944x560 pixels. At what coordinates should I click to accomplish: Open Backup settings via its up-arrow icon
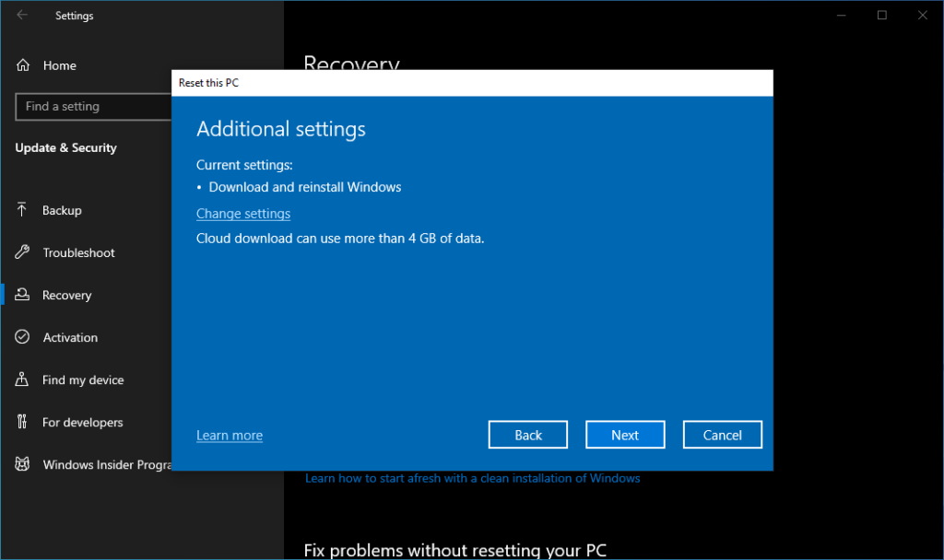20,210
